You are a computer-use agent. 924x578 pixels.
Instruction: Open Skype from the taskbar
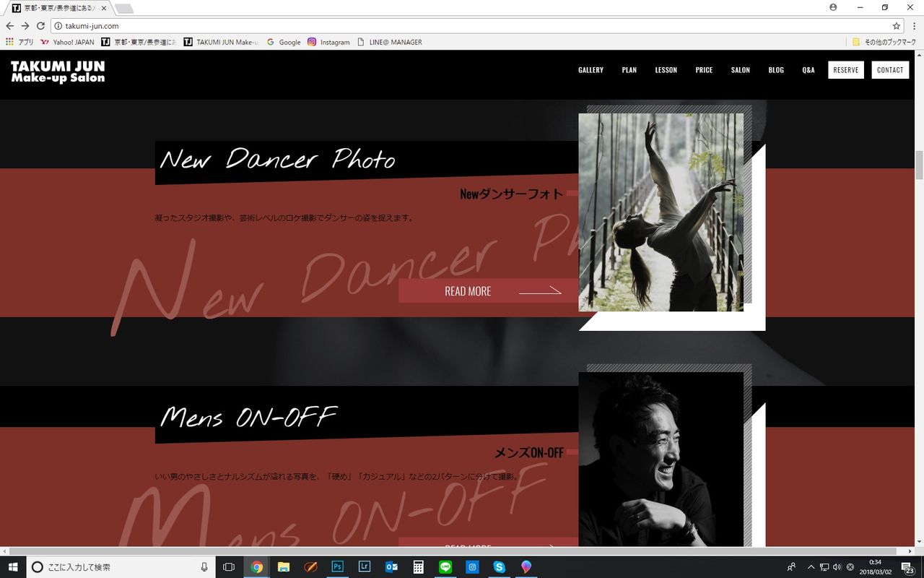500,567
